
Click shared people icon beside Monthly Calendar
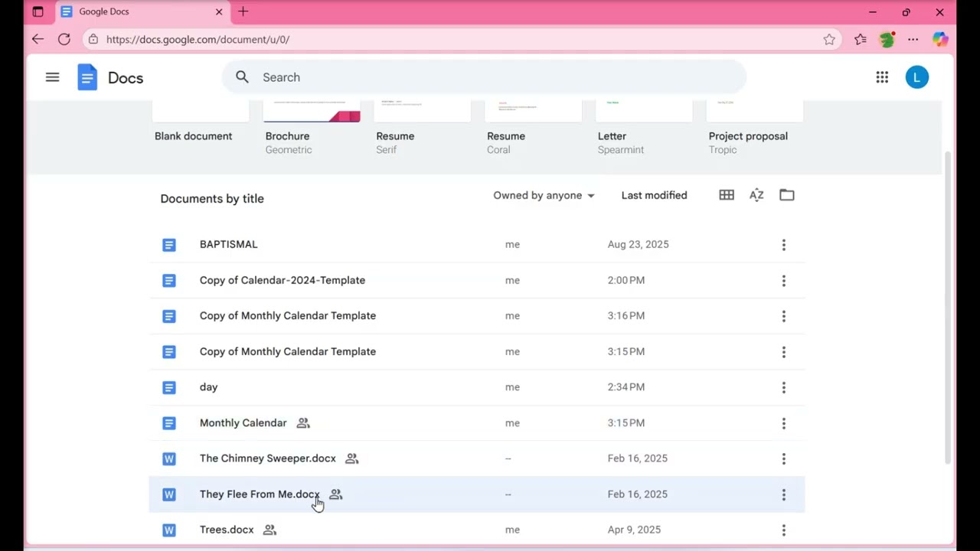pos(303,423)
